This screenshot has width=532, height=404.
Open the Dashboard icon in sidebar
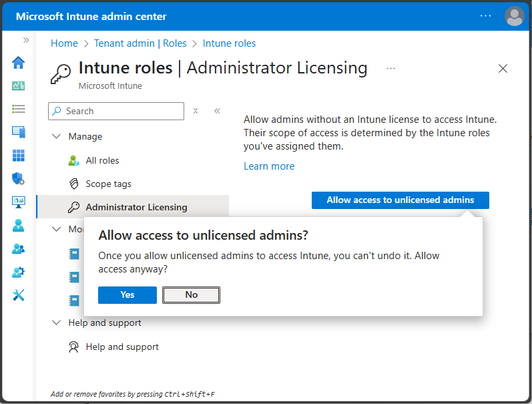pyautogui.click(x=18, y=86)
